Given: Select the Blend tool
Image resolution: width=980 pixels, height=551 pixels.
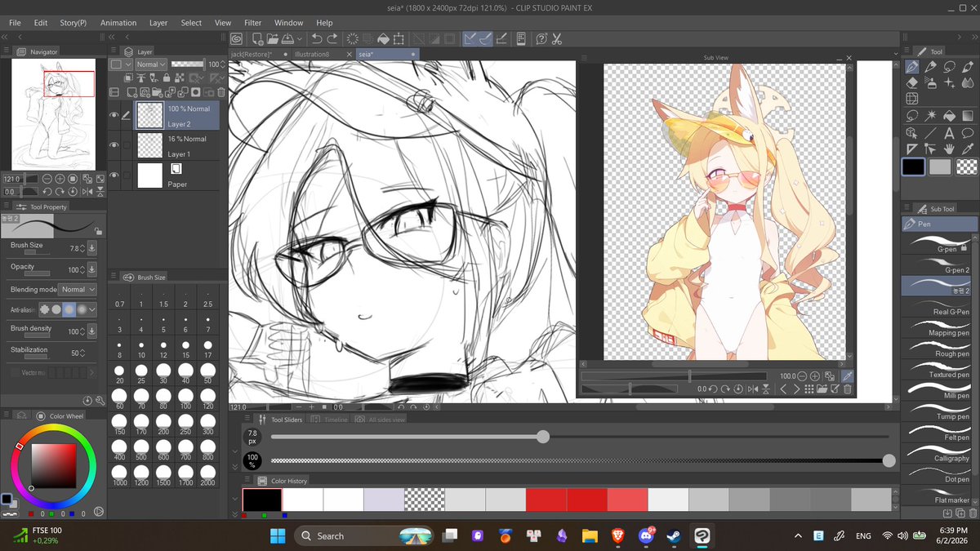Looking at the screenshot, I should [x=968, y=82].
